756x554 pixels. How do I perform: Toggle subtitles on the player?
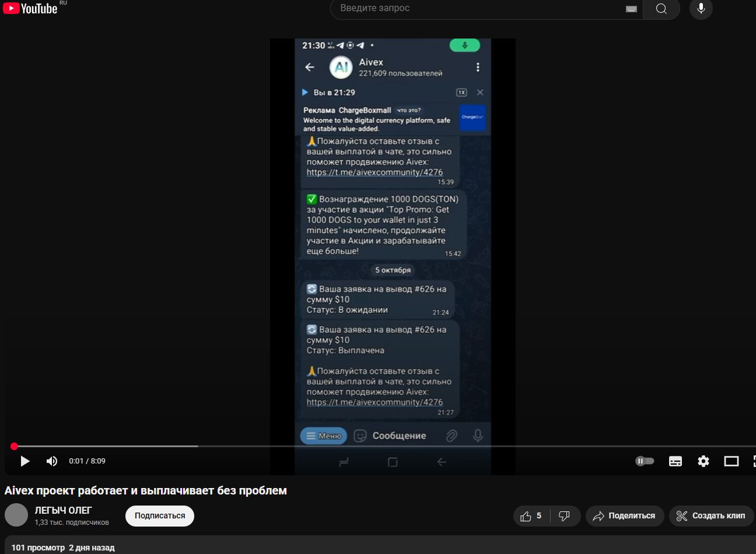click(x=675, y=461)
